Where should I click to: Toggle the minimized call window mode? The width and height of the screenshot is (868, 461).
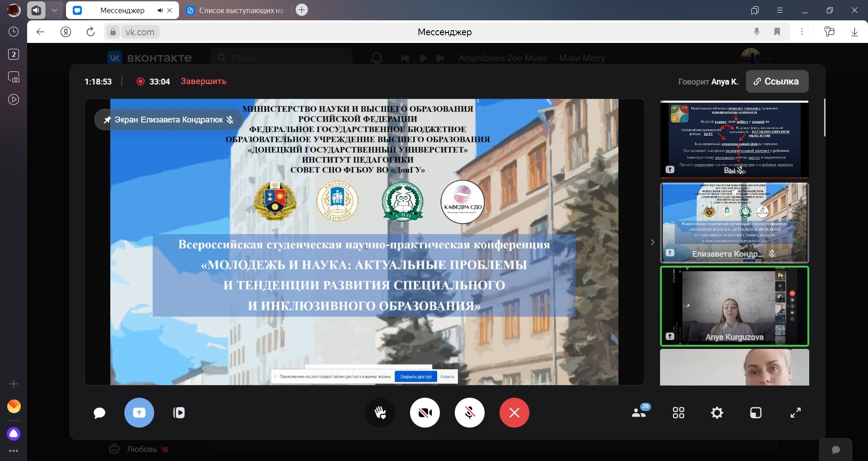[756, 413]
